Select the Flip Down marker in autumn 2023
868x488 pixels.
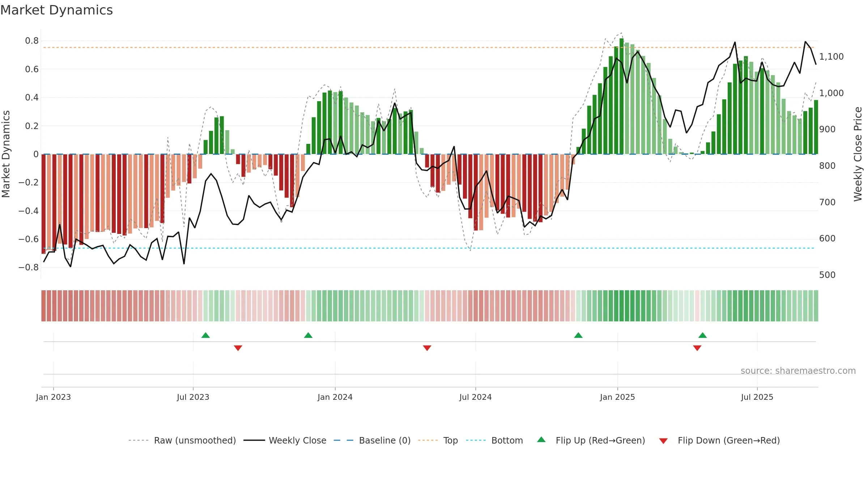tap(238, 348)
